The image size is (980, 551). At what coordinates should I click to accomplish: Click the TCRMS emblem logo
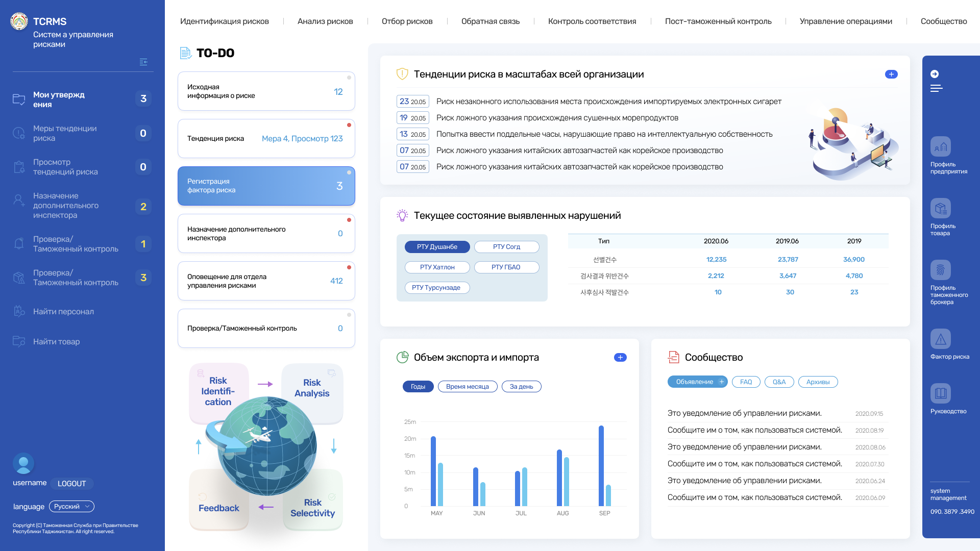coord(19,21)
